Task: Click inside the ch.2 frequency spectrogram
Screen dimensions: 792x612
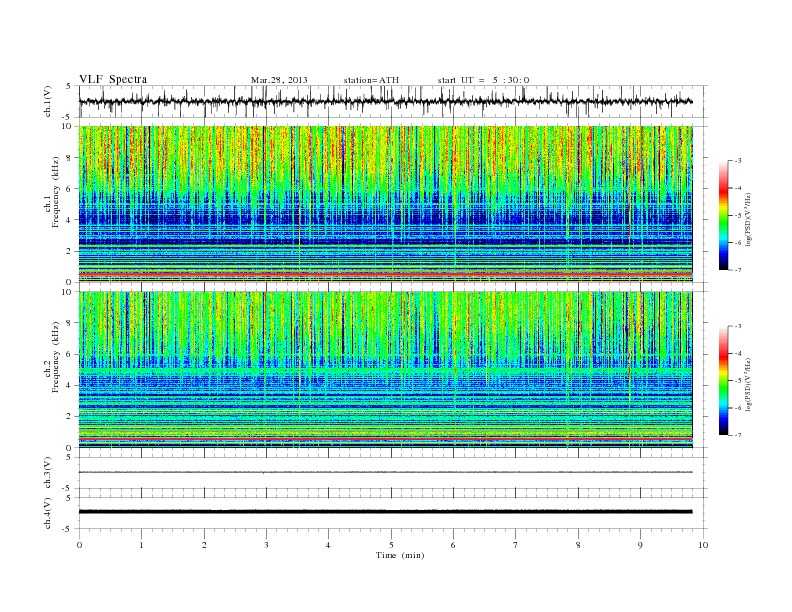Action: click(x=385, y=370)
